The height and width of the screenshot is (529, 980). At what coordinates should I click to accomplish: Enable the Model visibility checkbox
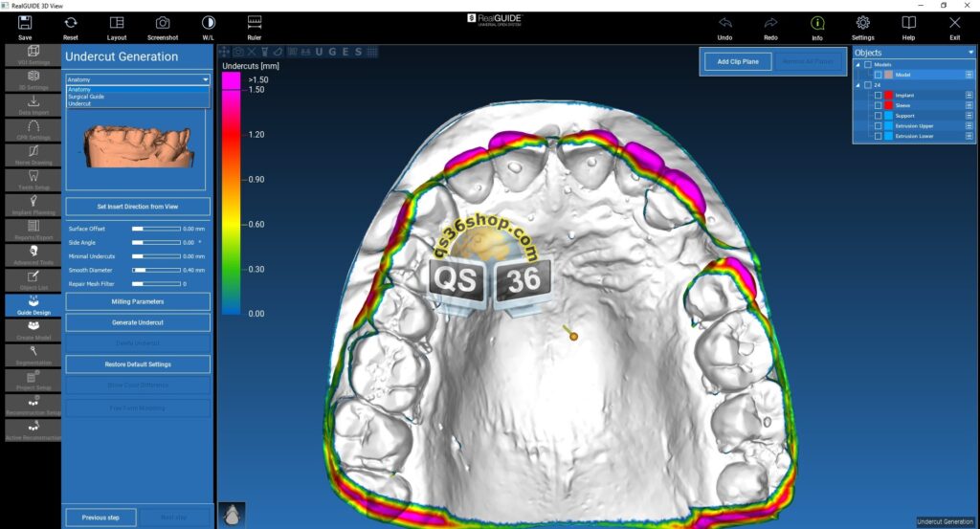878,75
